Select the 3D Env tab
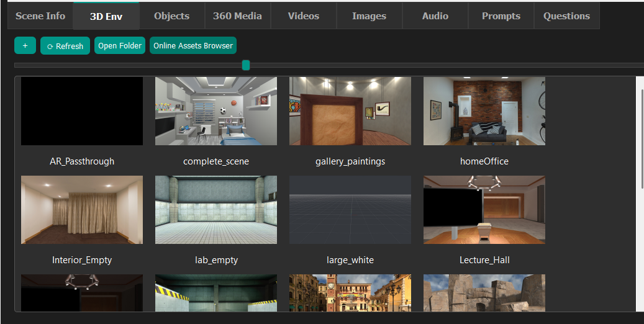This screenshot has height=324, width=644. tap(106, 16)
